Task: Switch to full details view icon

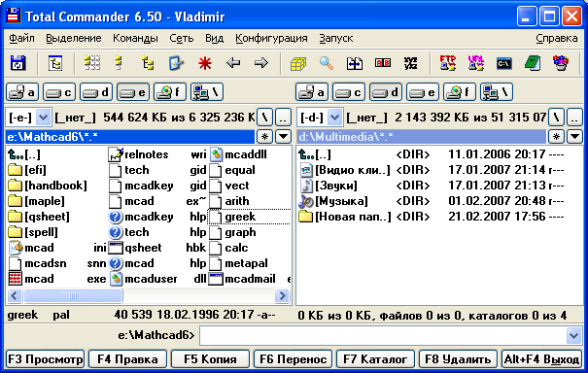Action: click(120, 63)
